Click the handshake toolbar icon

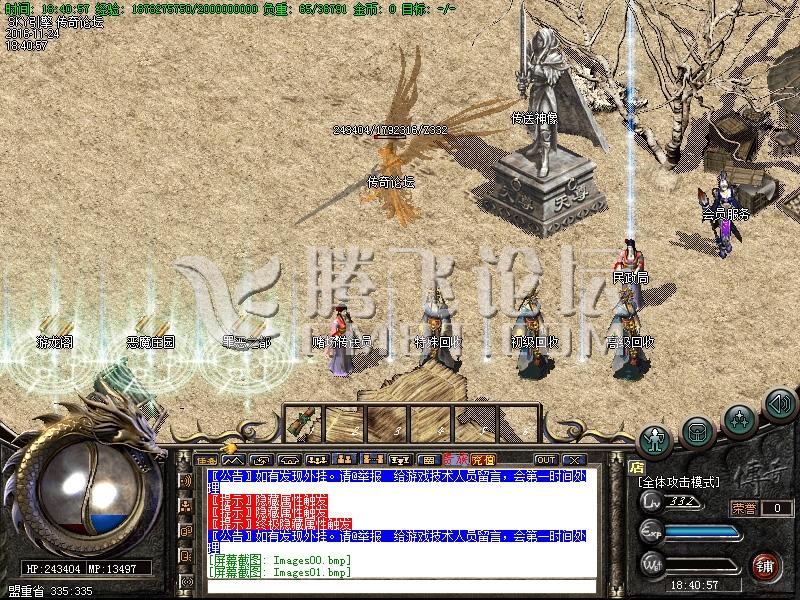pos(288,460)
